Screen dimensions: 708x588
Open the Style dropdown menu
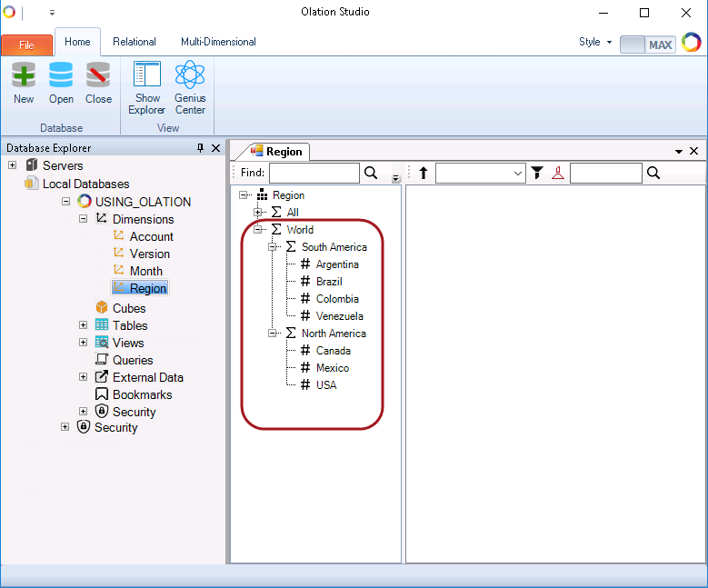(595, 42)
